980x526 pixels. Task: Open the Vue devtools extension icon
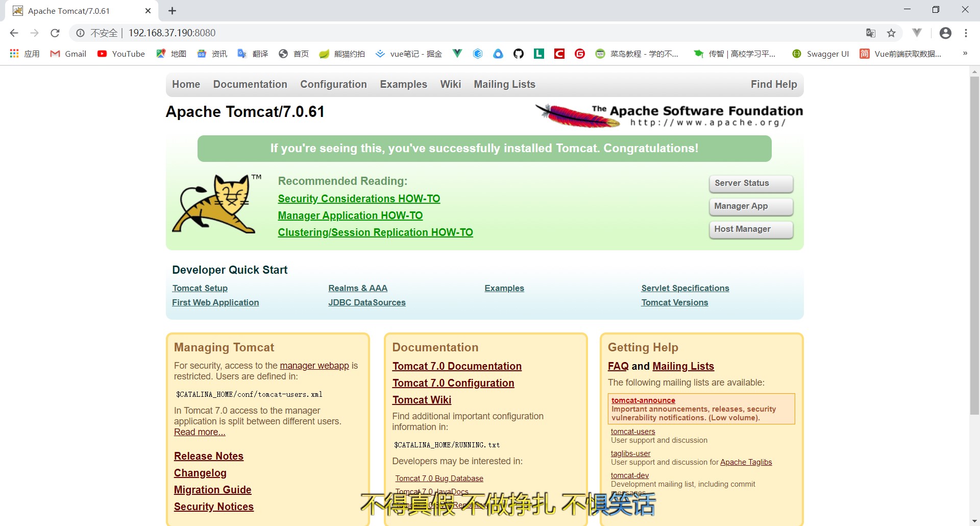coord(917,33)
